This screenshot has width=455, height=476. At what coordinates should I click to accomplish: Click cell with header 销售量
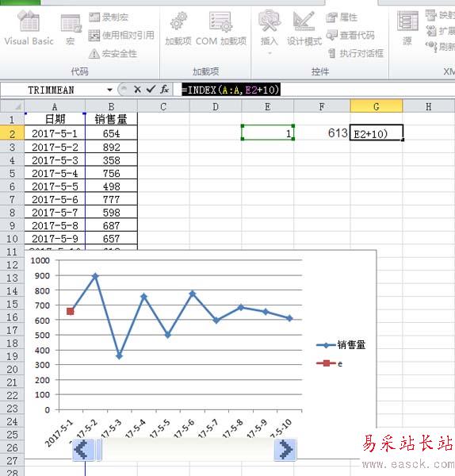click(x=111, y=119)
